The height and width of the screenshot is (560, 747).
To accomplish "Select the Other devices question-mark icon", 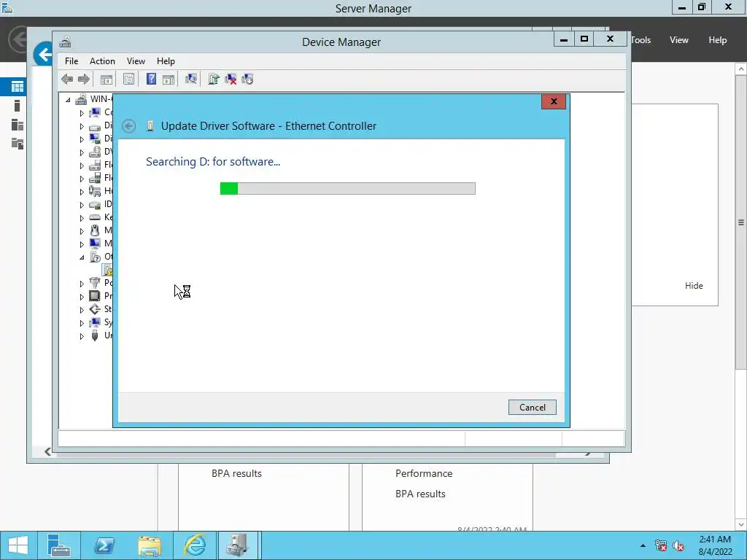I will [95, 257].
